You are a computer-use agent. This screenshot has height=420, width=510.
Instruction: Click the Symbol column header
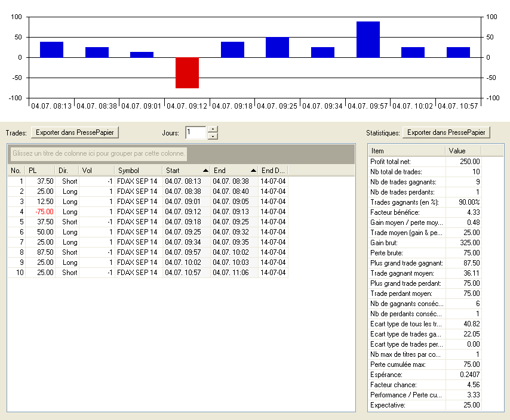click(138, 171)
